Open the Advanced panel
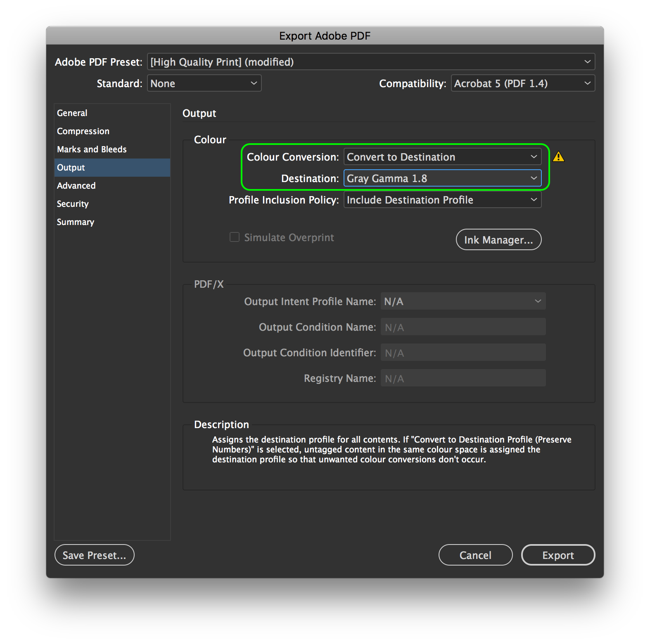 (112, 186)
